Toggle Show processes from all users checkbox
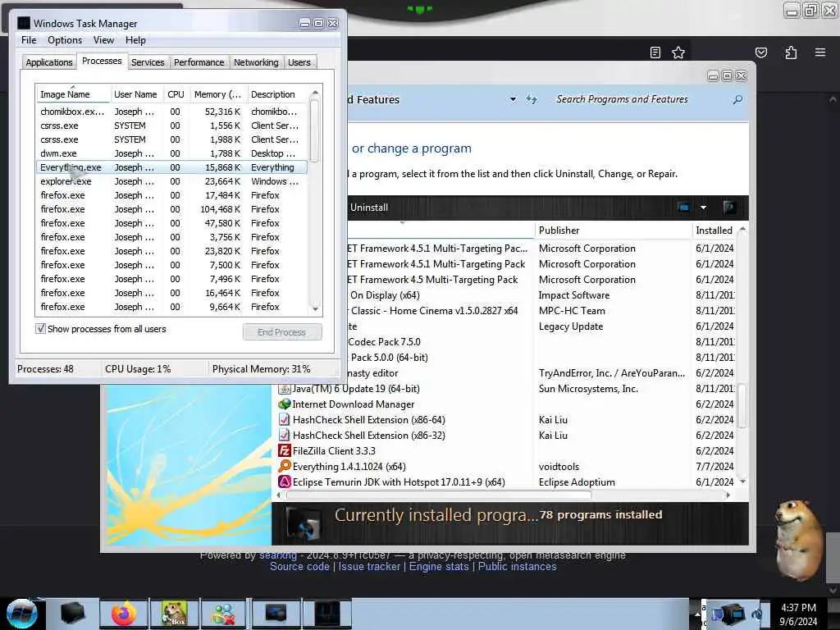The width and height of the screenshot is (840, 630). pyautogui.click(x=40, y=328)
